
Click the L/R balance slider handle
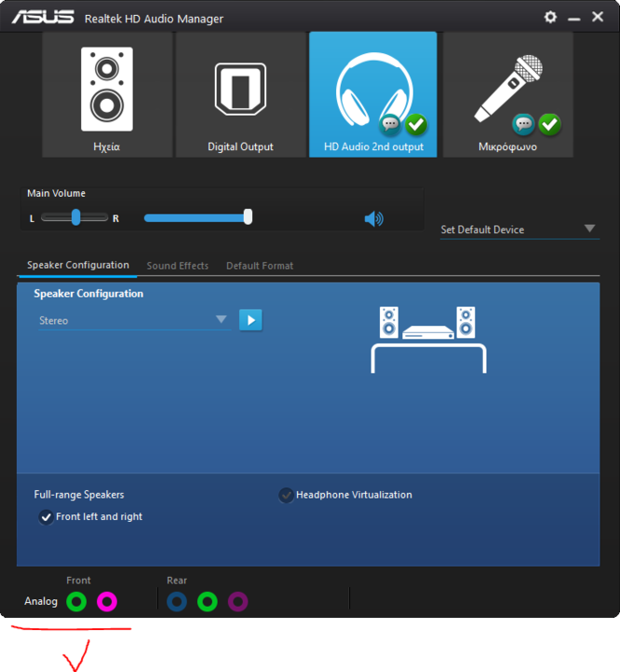[76, 217]
